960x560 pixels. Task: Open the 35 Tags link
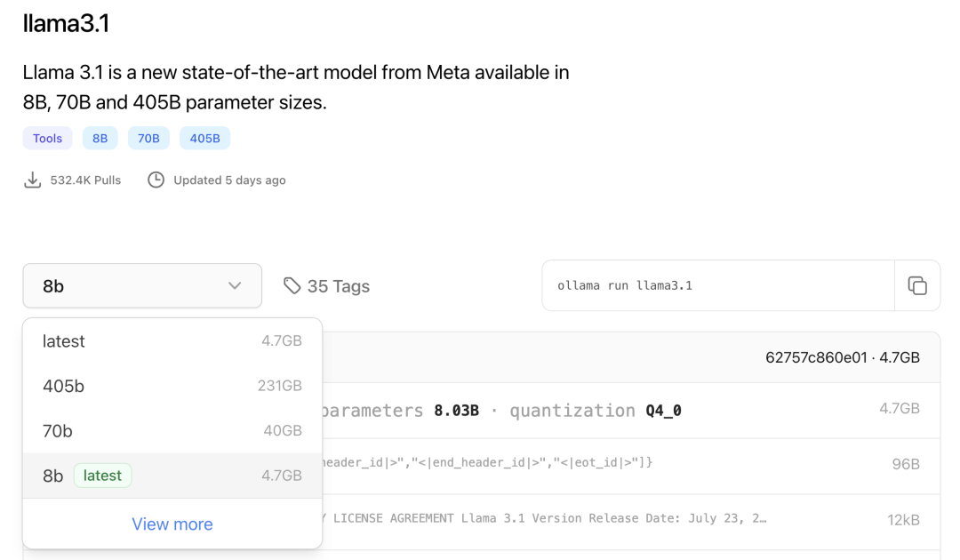coord(338,286)
